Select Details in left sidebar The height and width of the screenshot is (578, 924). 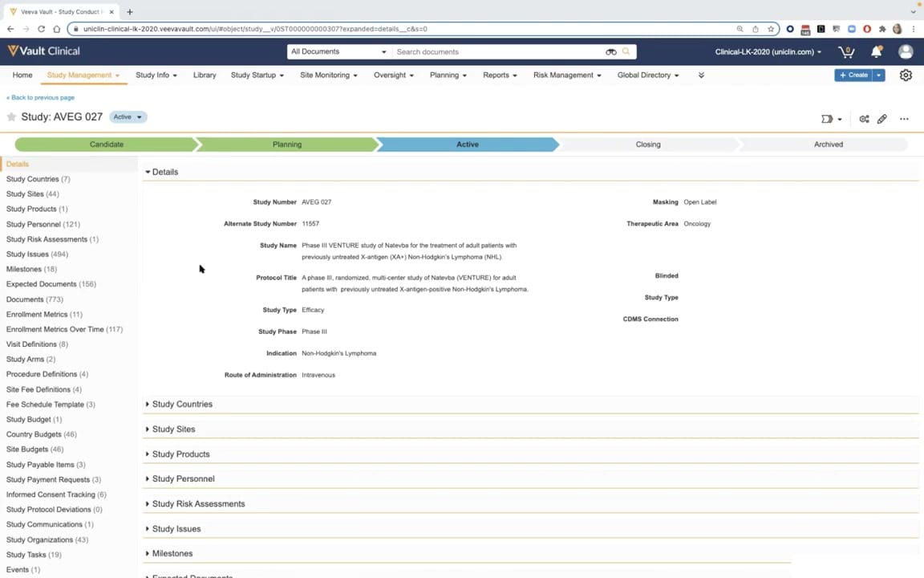pyautogui.click(x=18, y=165)
